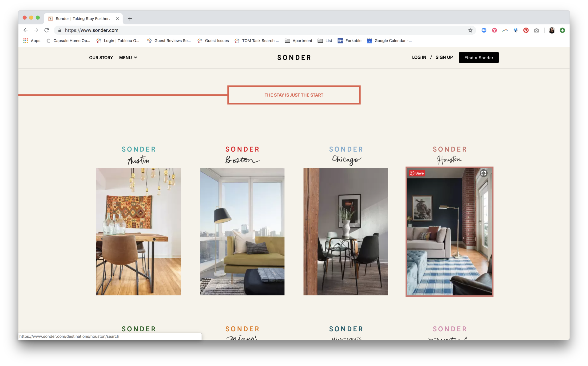Expand the Apartment bookmarks folder
Viewport: 588px width, 366px height.
pyautogui.click(x=298, y=41)
